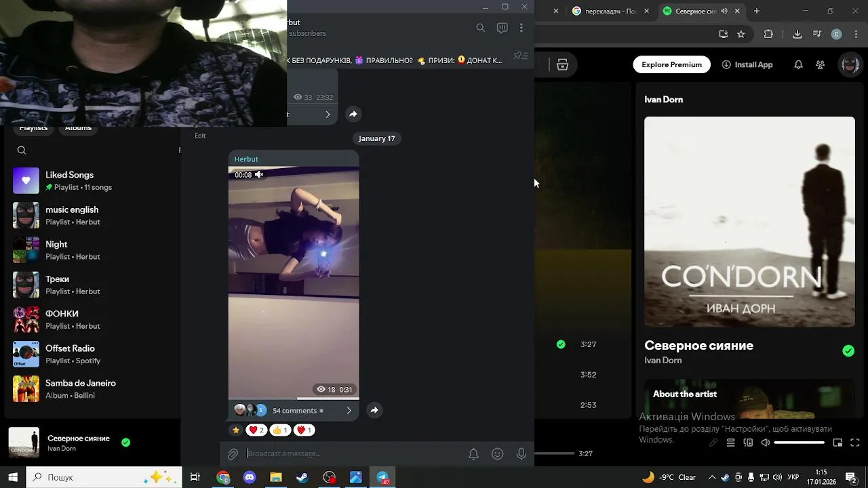Screen dimensions: 868x488
Task: Open Chrome media controls
Action: pos(817,34)
